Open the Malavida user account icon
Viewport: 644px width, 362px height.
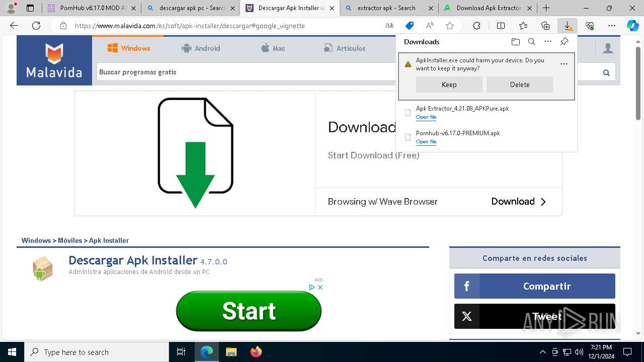[x=608, y=48]
